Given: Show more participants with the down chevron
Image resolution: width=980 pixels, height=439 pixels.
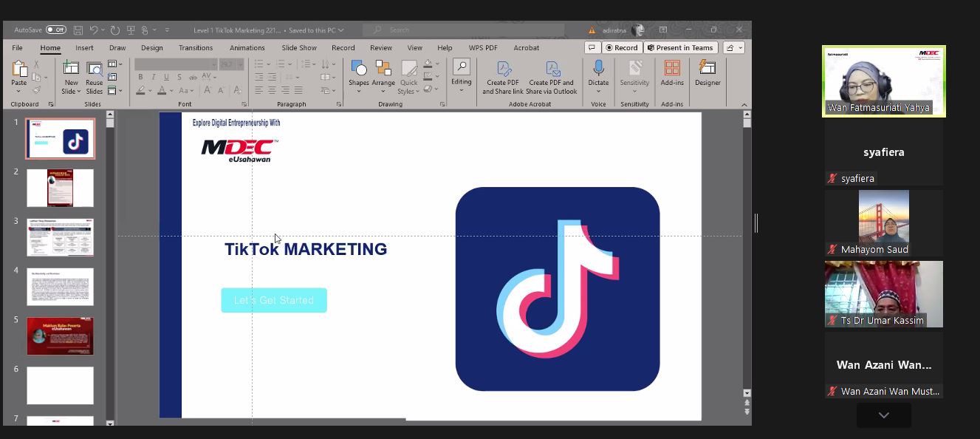Looking at the screenshot, I should pos(884,415).
